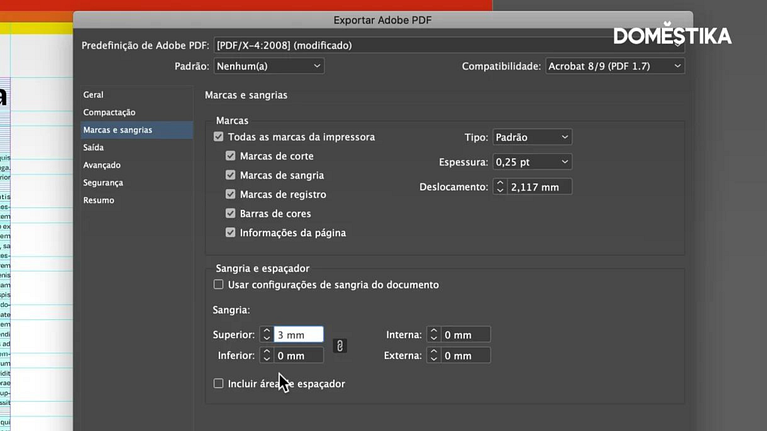
Task: Open the Padrão standard dropdown
Action: point(269,66)
